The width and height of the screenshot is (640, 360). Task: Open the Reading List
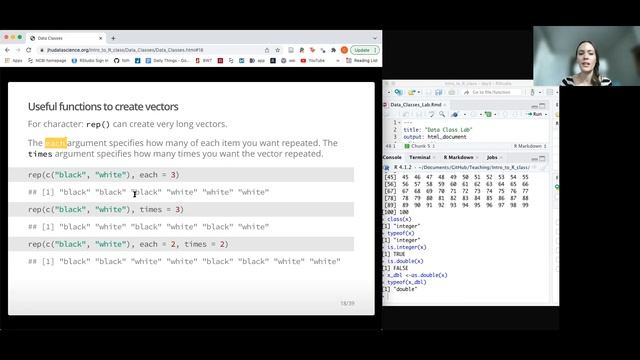click(x=362, y=60)
